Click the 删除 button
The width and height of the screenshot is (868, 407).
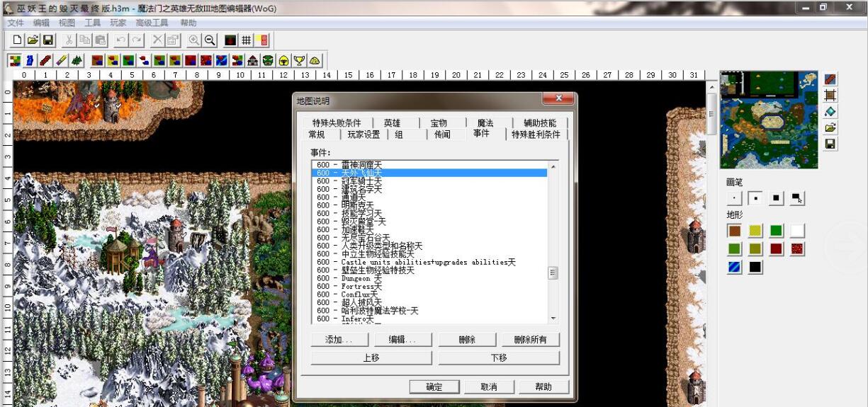(466, 340)
